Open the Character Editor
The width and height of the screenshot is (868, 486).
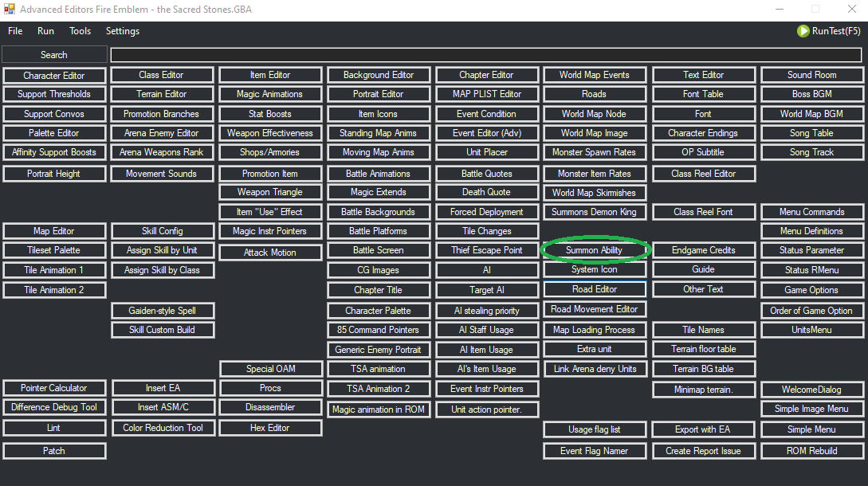point(53,75)
